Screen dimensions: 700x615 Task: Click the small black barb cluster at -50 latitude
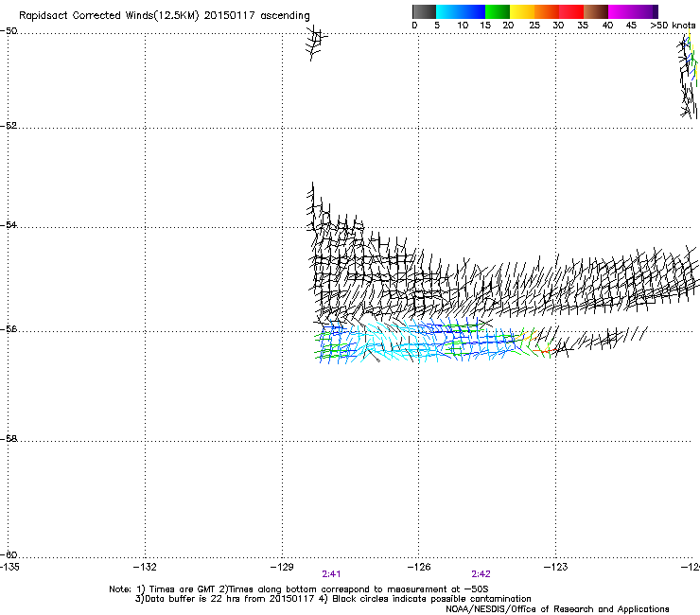[x=316, y=43]
